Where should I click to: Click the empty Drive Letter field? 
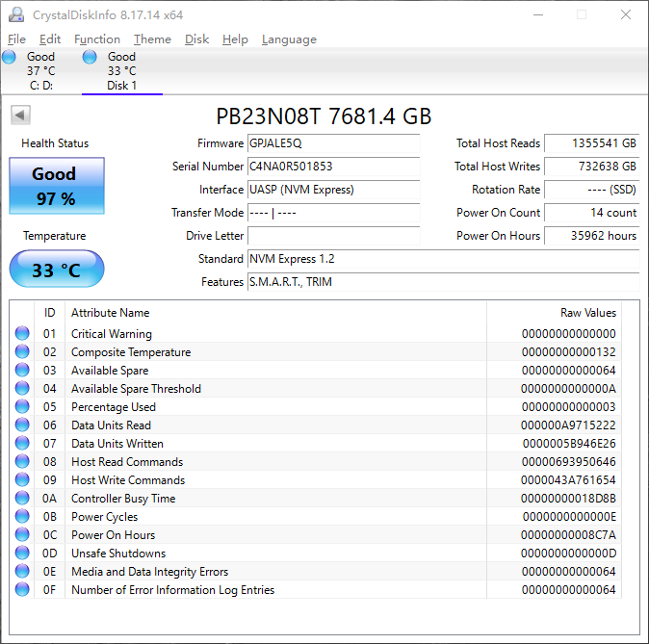(333, 236)
